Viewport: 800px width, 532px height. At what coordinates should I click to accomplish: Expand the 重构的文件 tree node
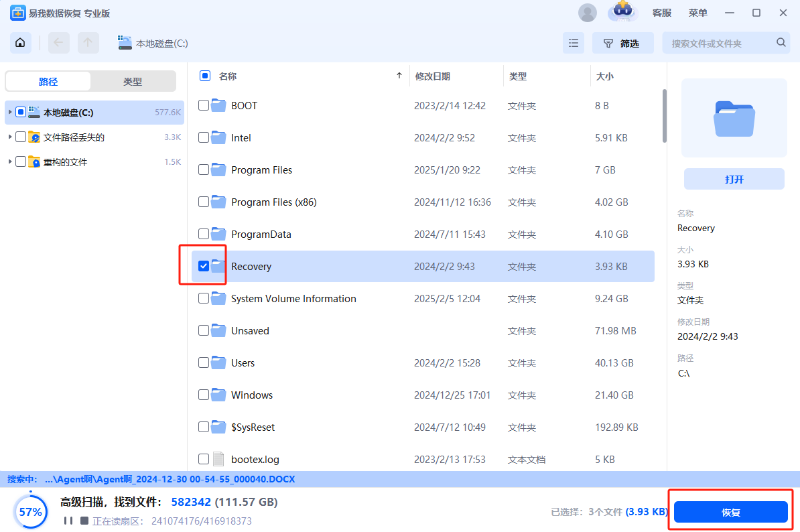pos(9,161)
